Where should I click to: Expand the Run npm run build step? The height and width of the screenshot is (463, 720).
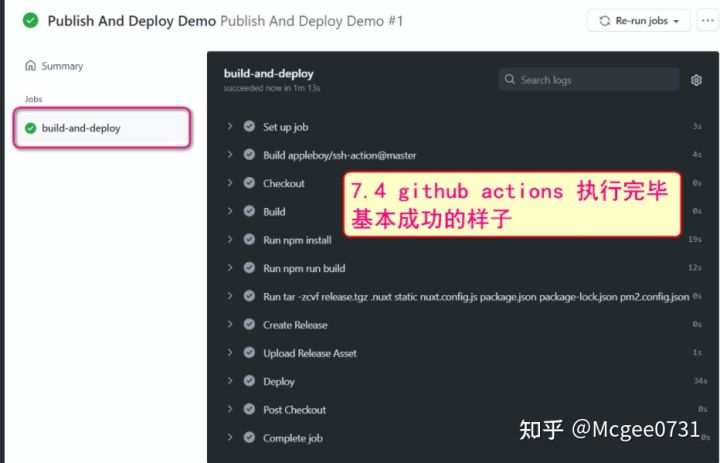[x=230, y=267]
